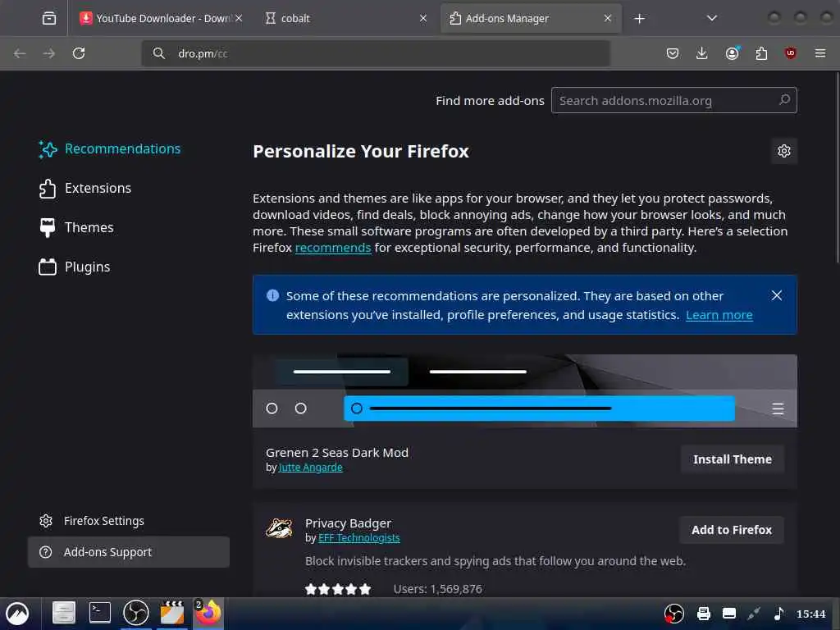This screenshot has width=840, height=630.
Task: Open the application launcher menu in taskbar
Action: pyautogui.click(x=18, y=614)
